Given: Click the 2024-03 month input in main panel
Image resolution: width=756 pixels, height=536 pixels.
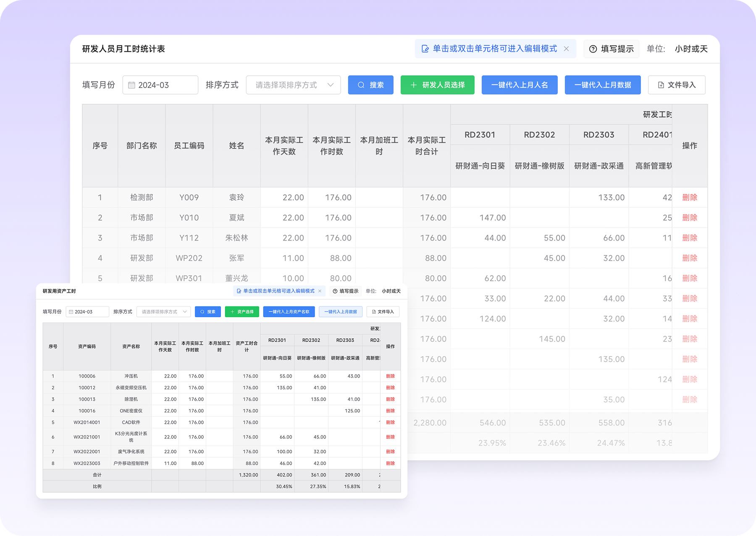Looking at the screenshot, I should point(160,85).
